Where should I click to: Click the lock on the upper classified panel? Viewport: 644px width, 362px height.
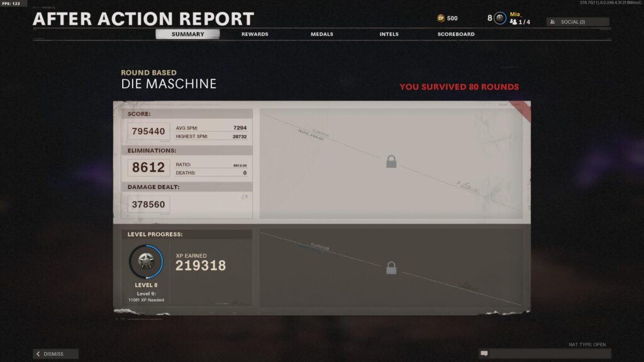(391, 162)
